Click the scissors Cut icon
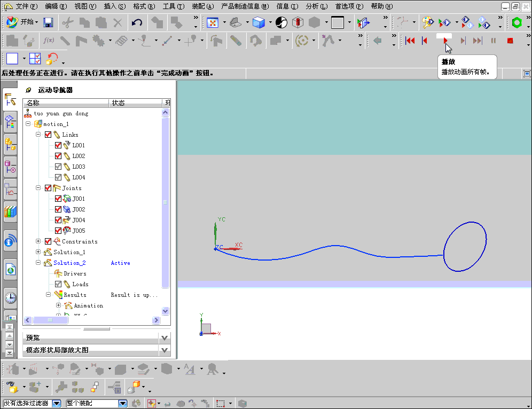The width and height of the screenshot is (532, 409). tap(68, 23)
